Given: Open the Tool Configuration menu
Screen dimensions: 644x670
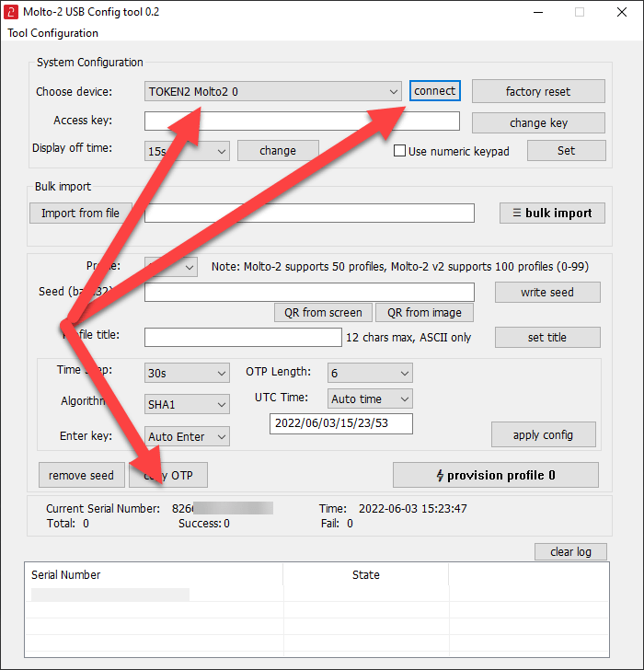Looking at the screenshot, I should (52, 33).
